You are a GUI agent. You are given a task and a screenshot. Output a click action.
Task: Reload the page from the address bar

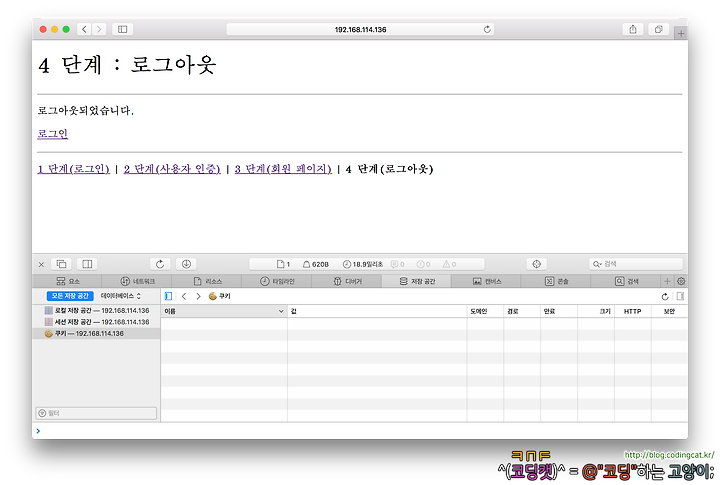click(x=487, y=29)
